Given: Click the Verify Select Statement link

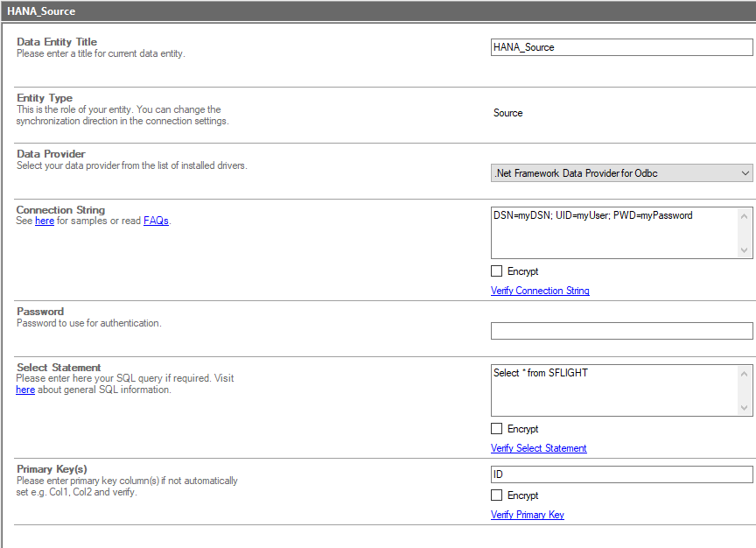Looking at the screenshot, I should pos(538,448).
